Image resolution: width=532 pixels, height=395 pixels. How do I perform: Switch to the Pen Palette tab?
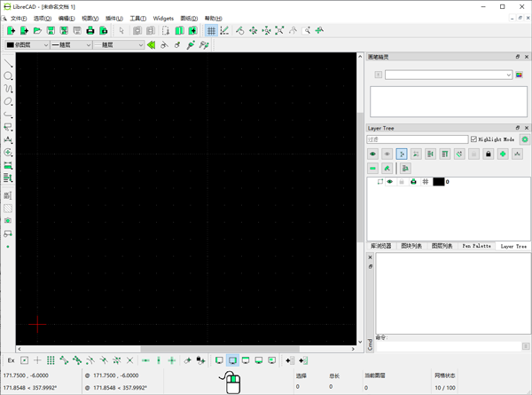475,246
